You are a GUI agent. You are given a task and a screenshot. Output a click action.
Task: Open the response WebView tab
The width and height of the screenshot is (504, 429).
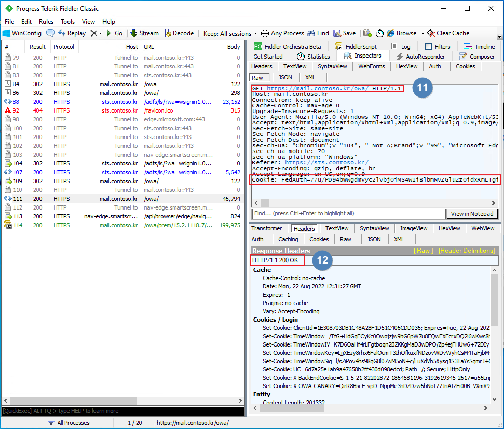[483, 228]
